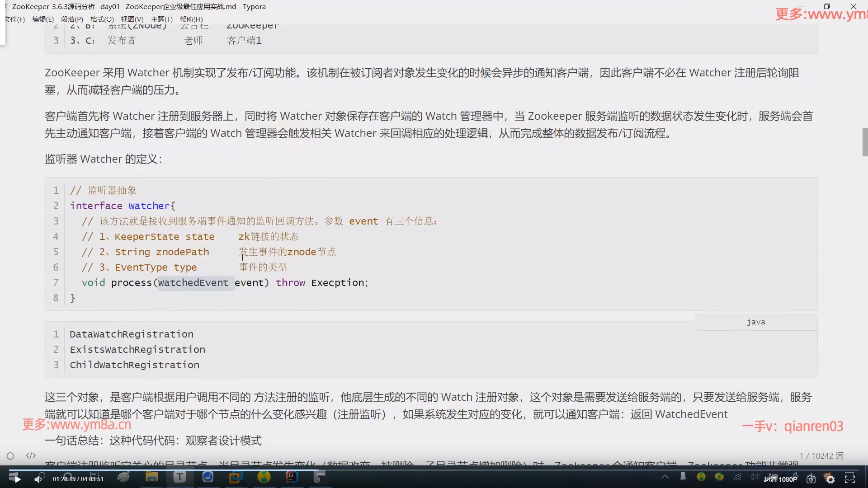Click the document vertical scrollbar thumb

(x=865, y=142)
